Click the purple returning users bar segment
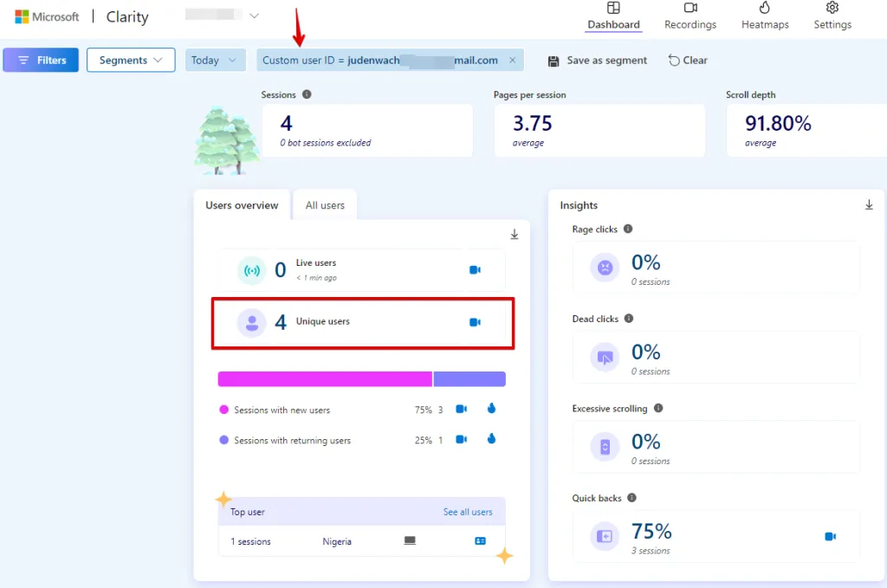The width and height of the screenshot is (887, 588). 469,378
